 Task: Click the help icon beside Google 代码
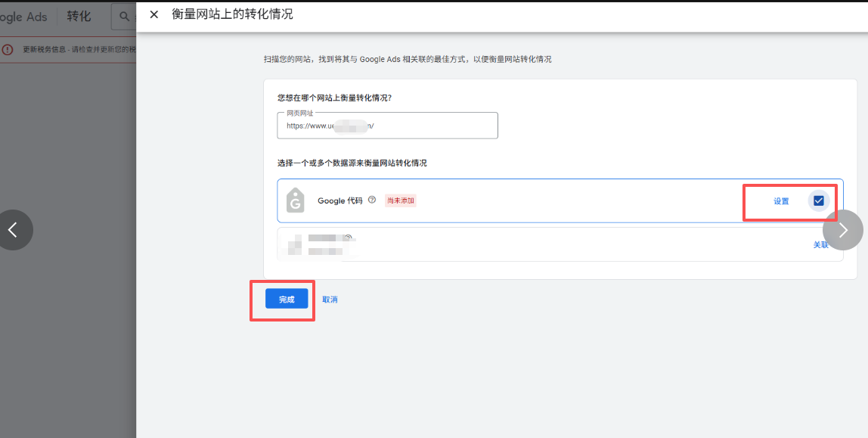pyautogui.click(x=372, y=200)
